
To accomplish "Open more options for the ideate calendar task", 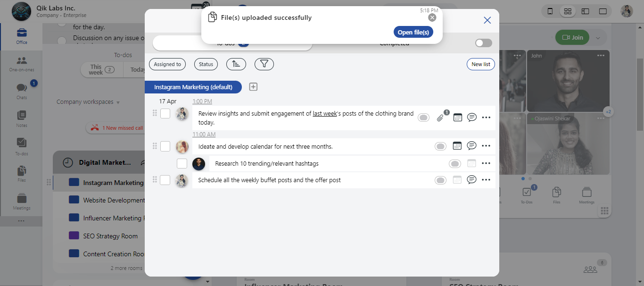I will pos(486,146).
